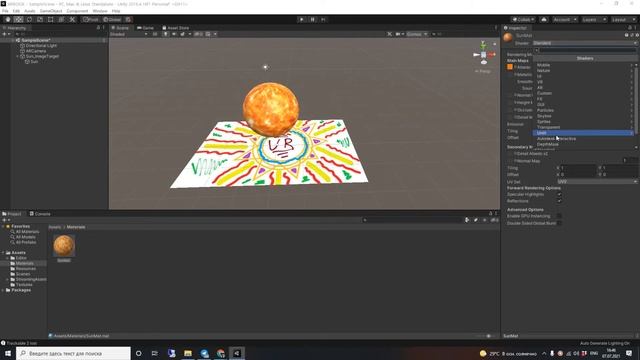The width and height of the screenshot is (640, 360).
Task: Toggle Global/Local handle rotation
Action: pos(112,19)
